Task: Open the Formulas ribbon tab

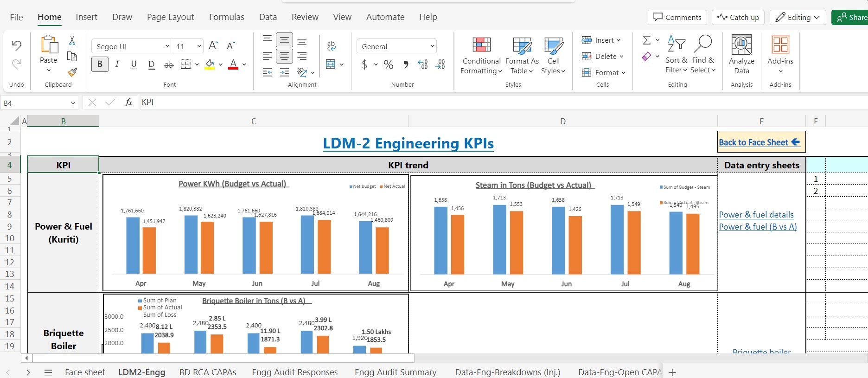Action: pyautogui.click(x=226, y=17)
